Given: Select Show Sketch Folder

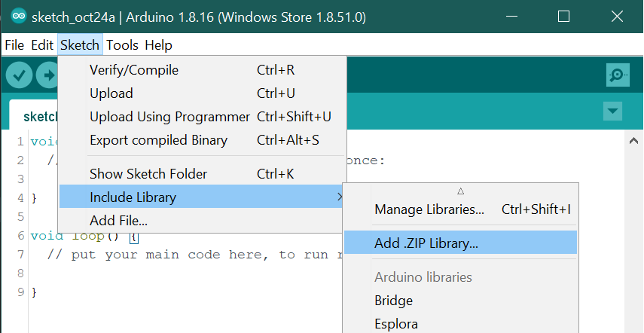Looking at the screenshot, I should click(202, 174).
